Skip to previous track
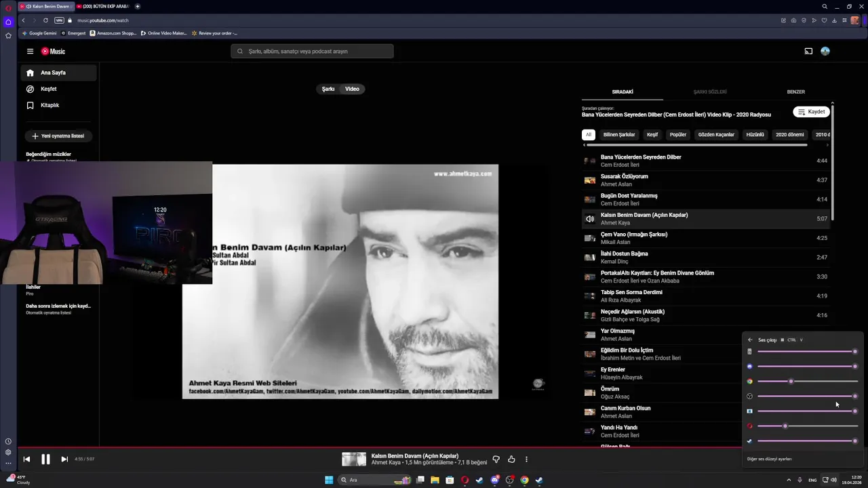This screenshot has width=868, height=488. pyautogui.click(x=26, y=459)
